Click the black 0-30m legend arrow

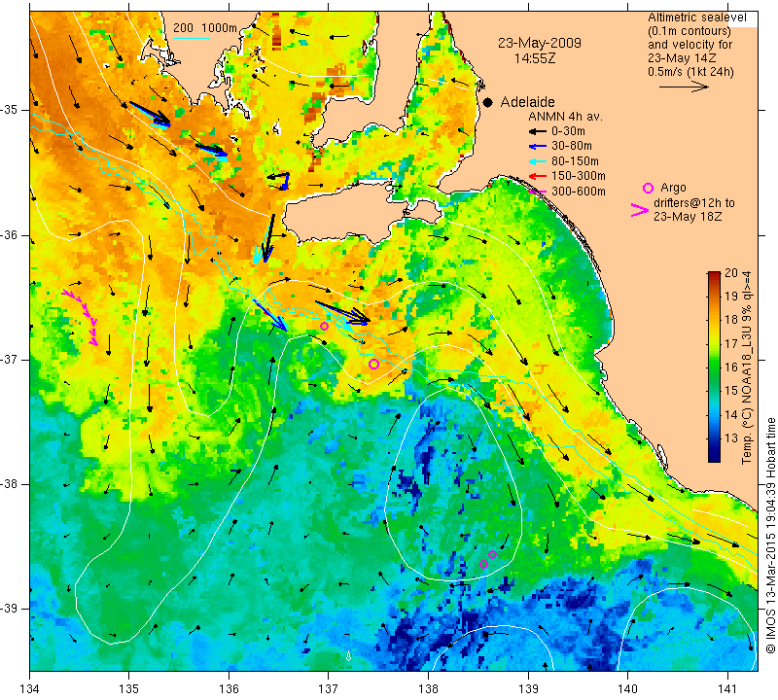pyautogui.click(x=538, y=131)
